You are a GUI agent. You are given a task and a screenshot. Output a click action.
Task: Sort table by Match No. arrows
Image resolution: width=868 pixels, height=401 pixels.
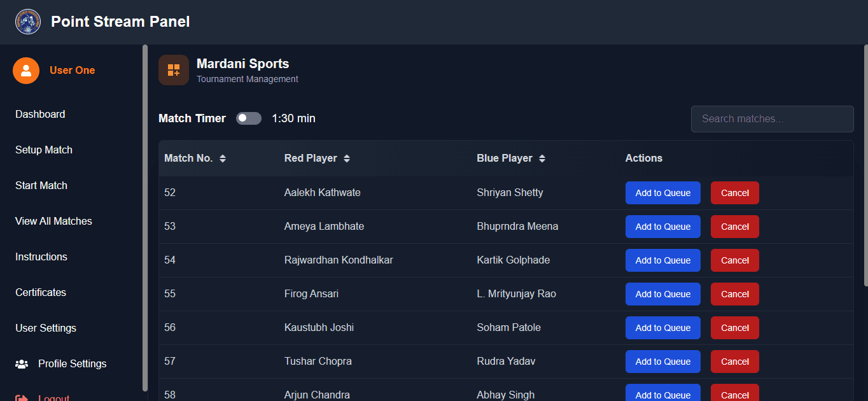coord(223,158)
